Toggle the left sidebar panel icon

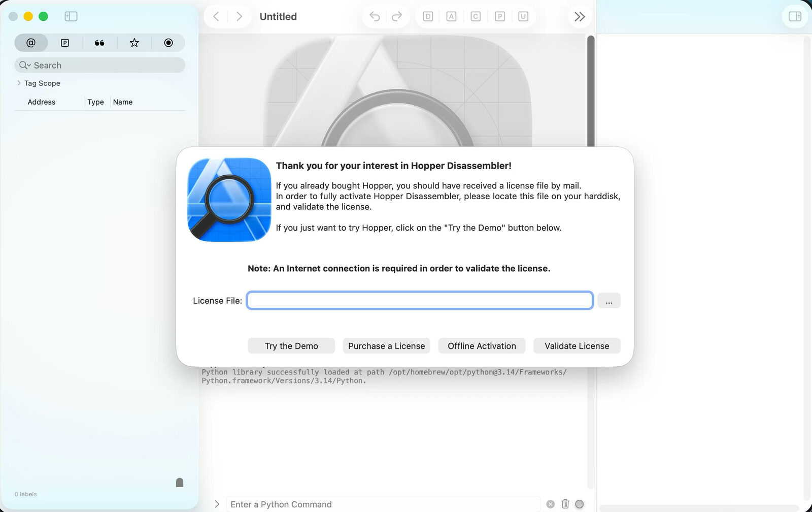[x=71, y=16]
